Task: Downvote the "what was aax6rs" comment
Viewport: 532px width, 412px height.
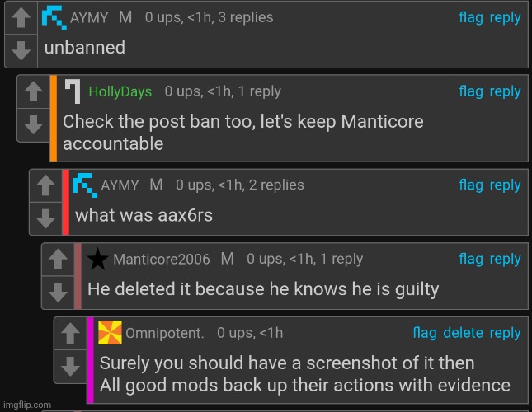Action: coord(46,218)
